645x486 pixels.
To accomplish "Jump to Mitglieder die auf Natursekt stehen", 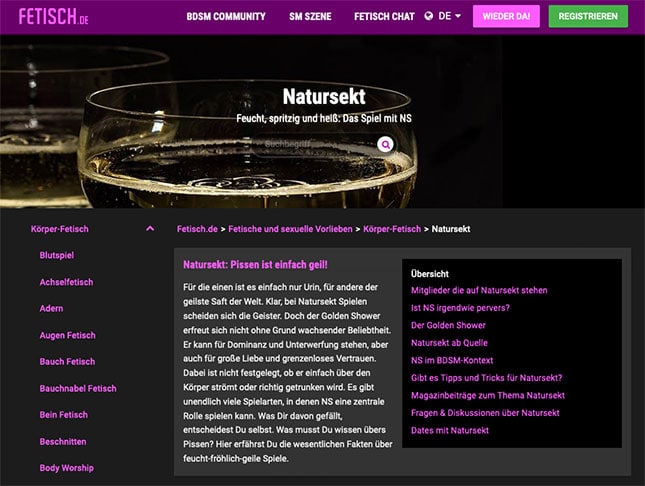I will pos(479,290).
